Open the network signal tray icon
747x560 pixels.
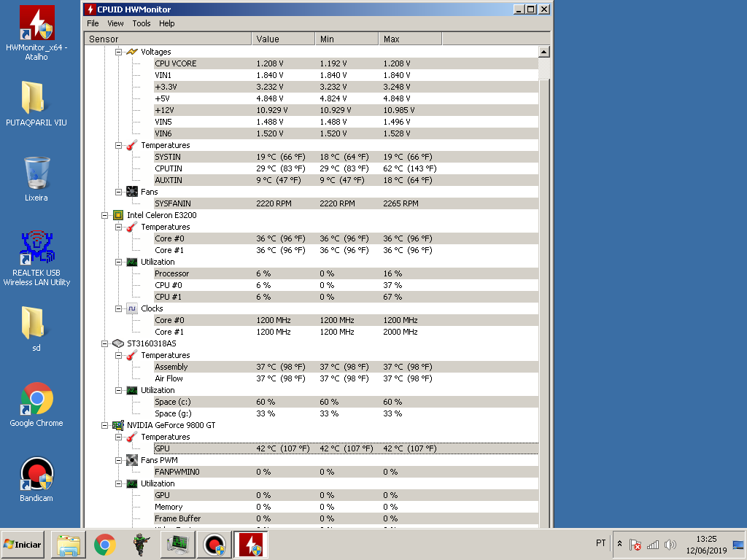(x=653, y=544)
